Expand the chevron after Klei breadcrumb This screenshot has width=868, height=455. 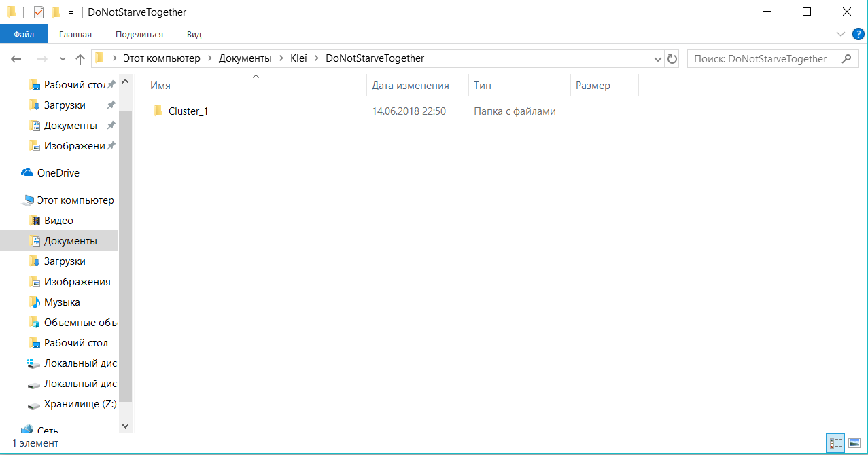[x=317, y=58]
